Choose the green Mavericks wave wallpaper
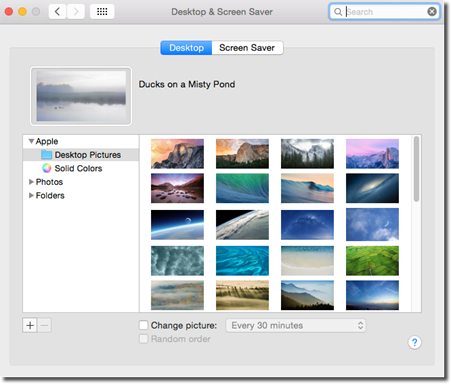This screenshot has width=451, height=384. 242,188
